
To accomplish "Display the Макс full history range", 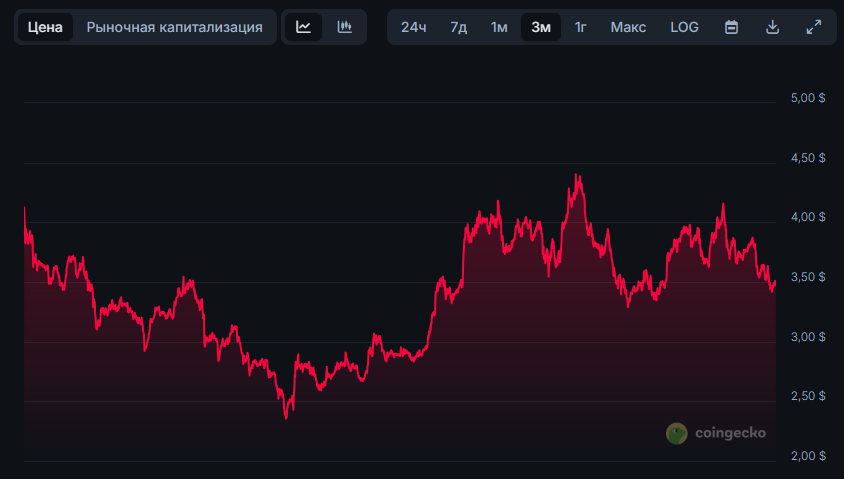I will point(628,27).
